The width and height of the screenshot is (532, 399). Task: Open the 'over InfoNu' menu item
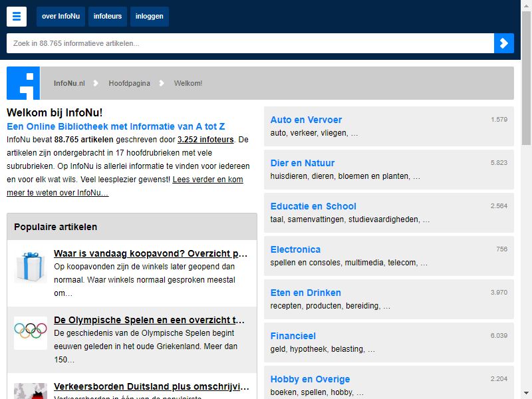61,16
